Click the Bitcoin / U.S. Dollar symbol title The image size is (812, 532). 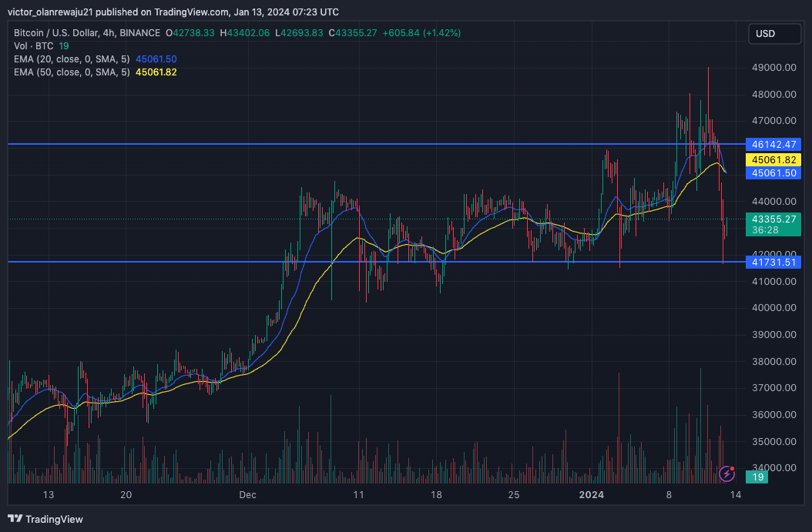coord(87,32)
